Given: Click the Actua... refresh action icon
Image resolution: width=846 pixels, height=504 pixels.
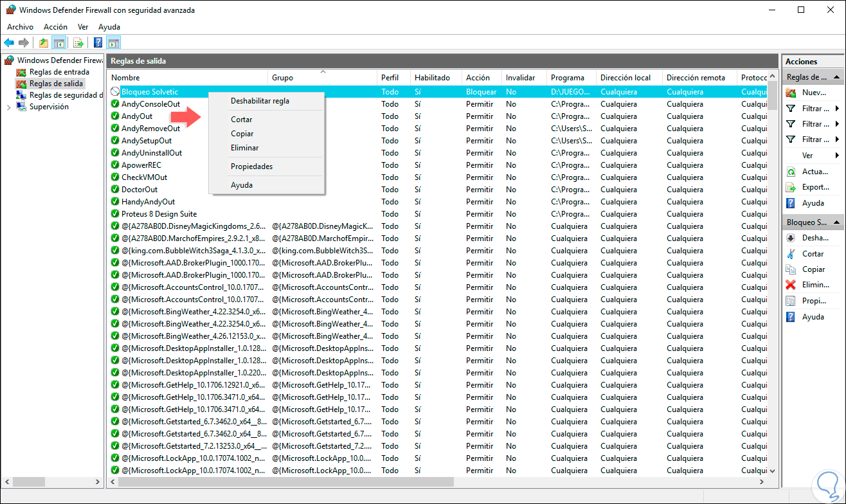Looking at the screenshot, I should (791, 172).
